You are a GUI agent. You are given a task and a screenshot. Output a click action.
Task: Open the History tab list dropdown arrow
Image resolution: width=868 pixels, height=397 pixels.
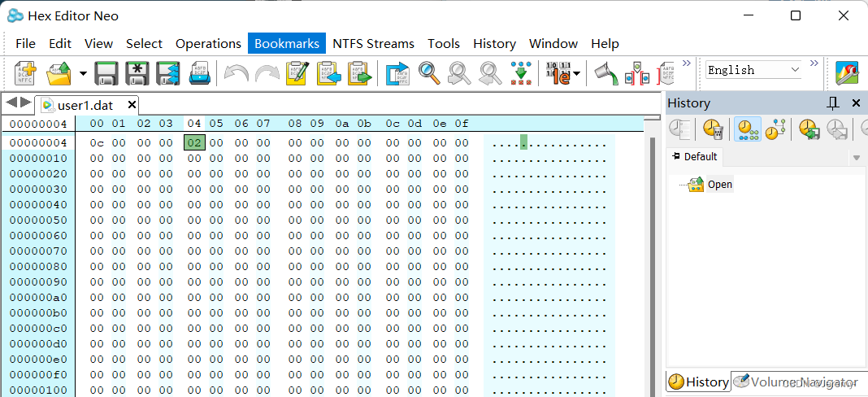click(857, 158)
